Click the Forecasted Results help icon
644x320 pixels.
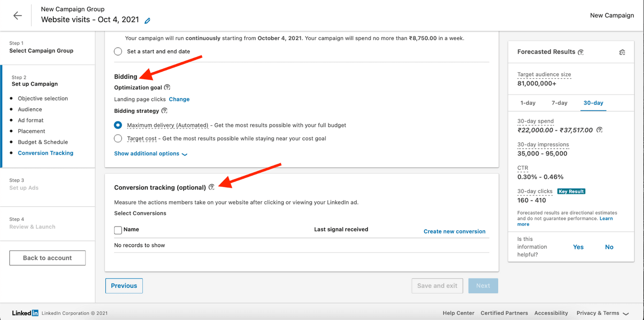[x=581, y=52]
